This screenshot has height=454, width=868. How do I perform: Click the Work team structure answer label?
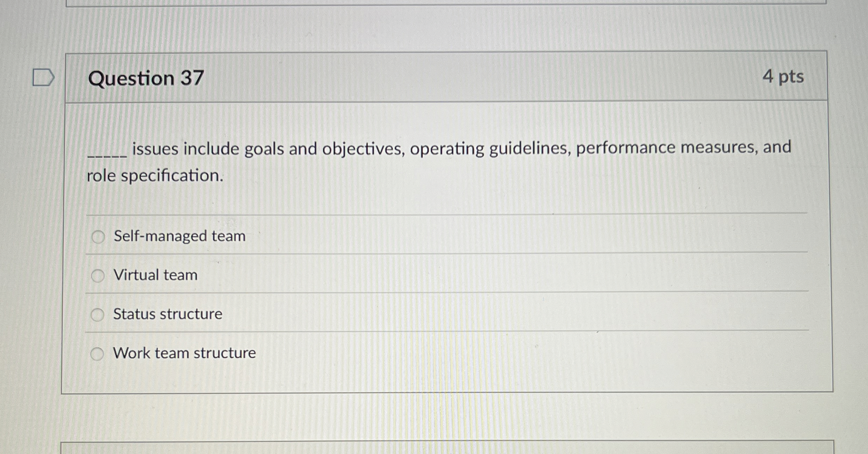pos(185,353)
